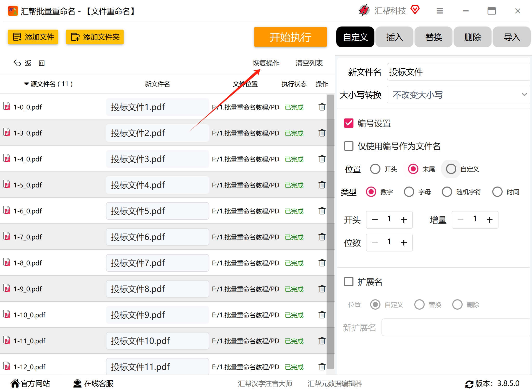The image size is (532, 392).
Task: Expand the 大小写转换 dropdown
Action: [x=524, y=95]
